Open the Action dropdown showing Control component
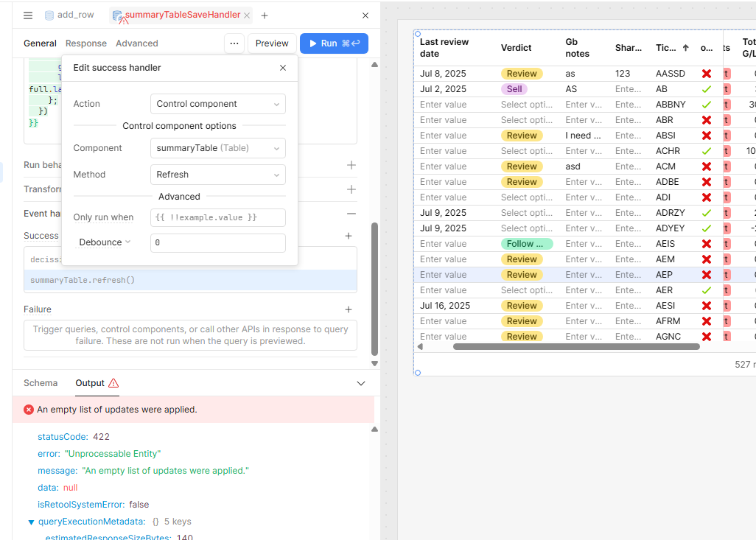 (x=218, y=104)
